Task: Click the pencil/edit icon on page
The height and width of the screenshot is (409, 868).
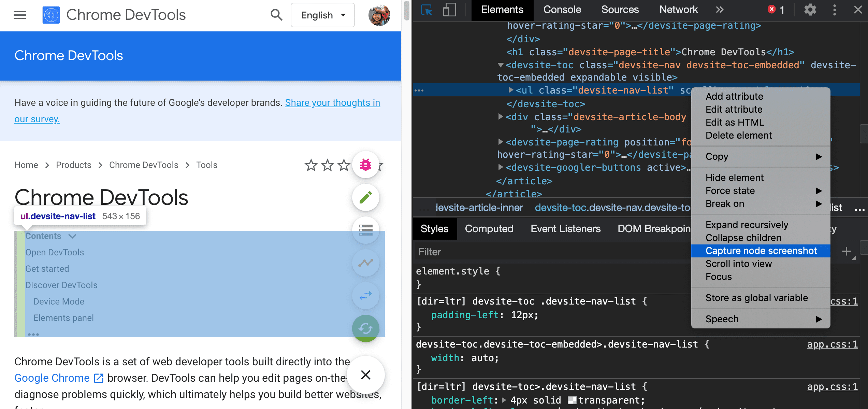Action: tap(365, 197)
